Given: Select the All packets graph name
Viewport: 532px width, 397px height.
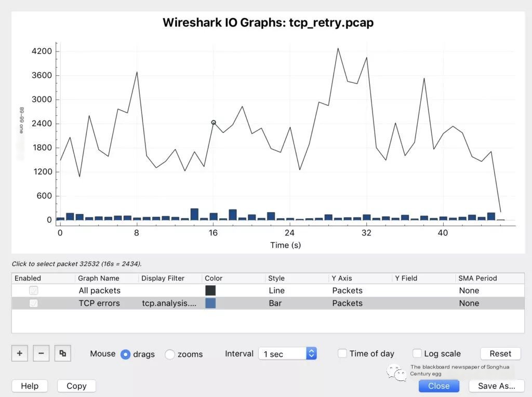Looking at the screenshot, I should pos(99,290).
